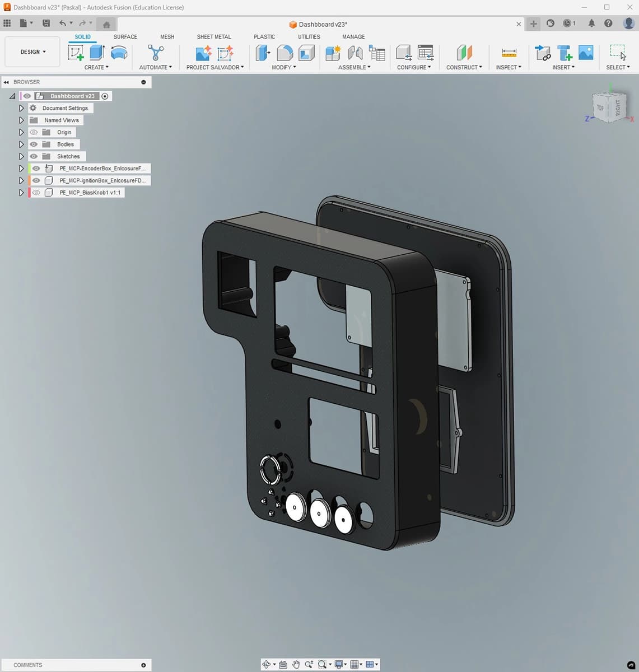This screenshot has width=639, height=672.
Task: Click the Zoom tool in the navigation bar
Action: pos(309,665)
